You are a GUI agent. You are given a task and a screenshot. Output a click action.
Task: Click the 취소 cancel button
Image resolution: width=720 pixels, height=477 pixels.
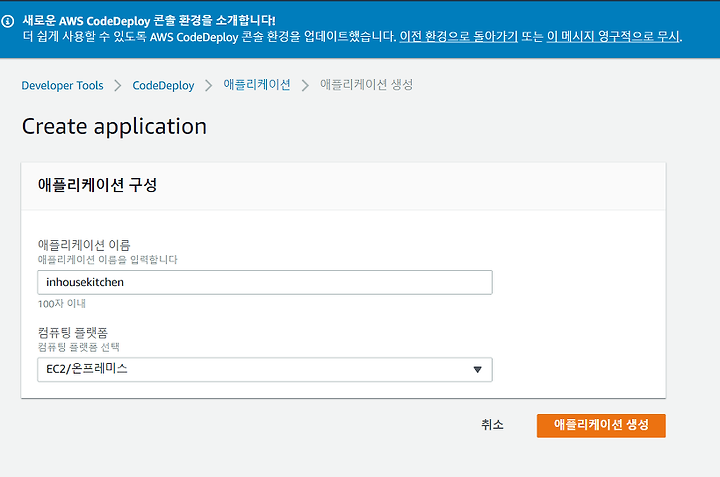492,425
